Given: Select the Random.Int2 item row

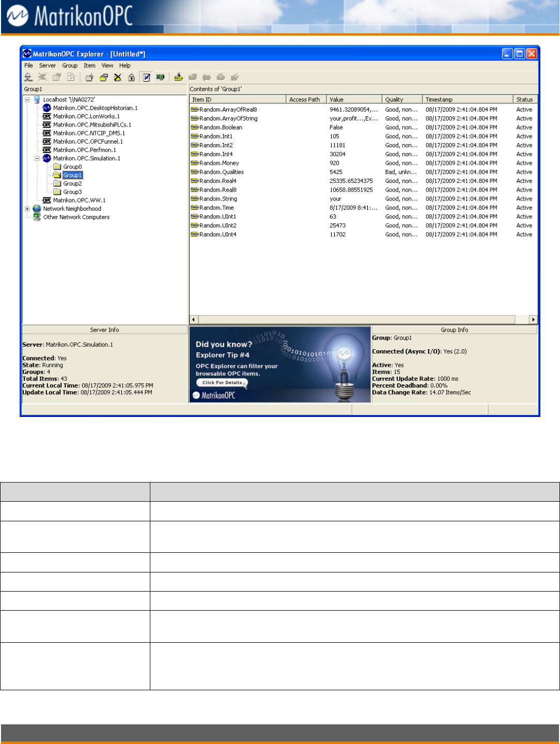Looking at the screenshot, I should [363, 145].
